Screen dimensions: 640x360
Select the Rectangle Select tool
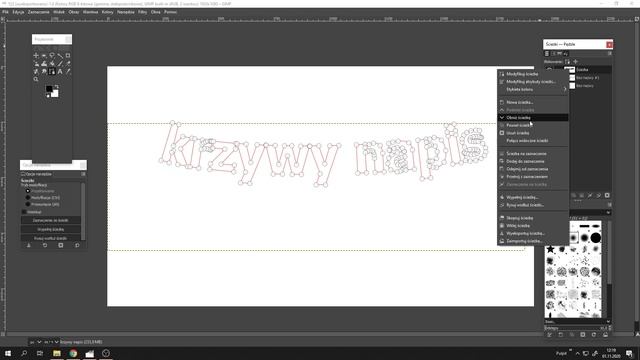point(44,56)
